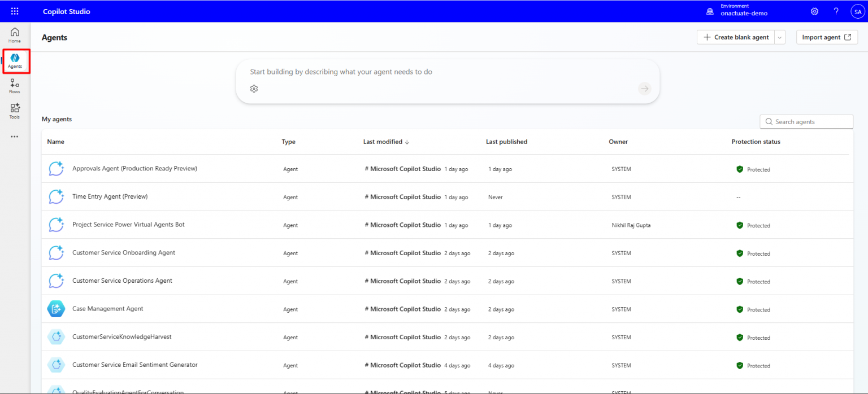Click the gear icon inside the prompt box
The width and height of the screenshot is (868, 394).
(x=254, y=89)
